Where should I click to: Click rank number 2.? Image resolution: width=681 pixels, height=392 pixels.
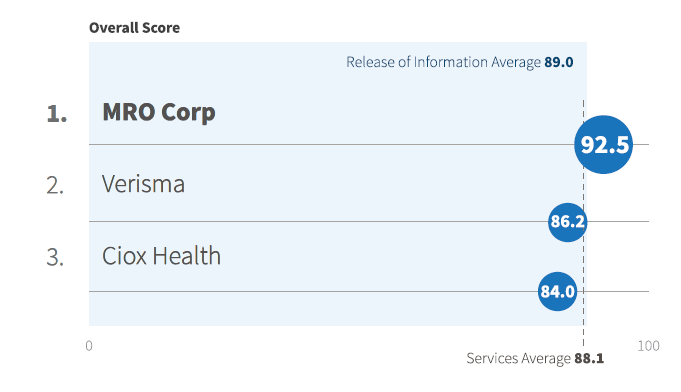[55, 185]
